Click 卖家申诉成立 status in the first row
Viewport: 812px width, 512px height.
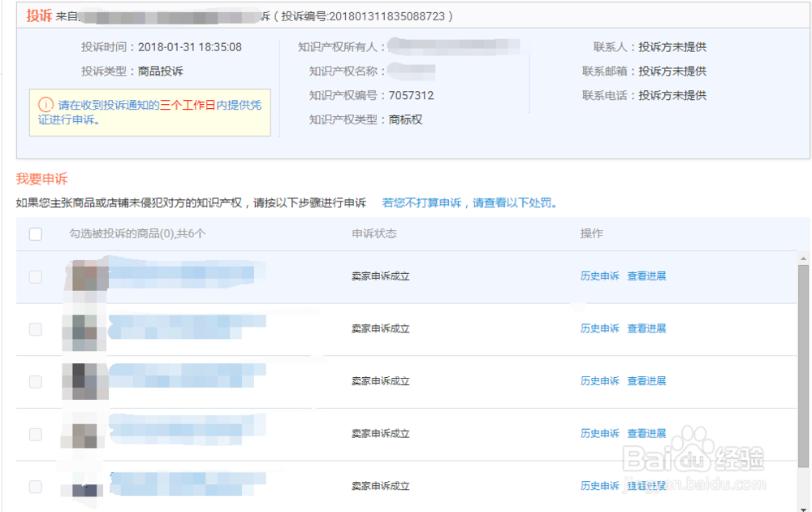point(381,276)
